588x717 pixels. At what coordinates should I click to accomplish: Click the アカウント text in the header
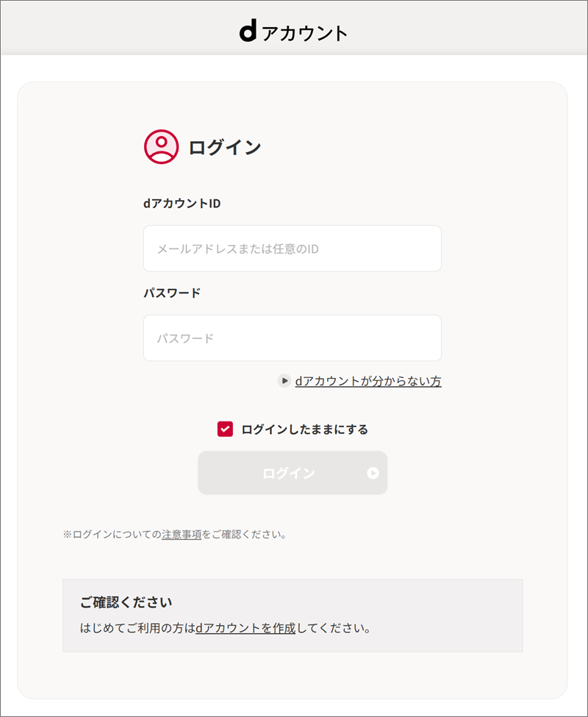click(x=305, y=34)
